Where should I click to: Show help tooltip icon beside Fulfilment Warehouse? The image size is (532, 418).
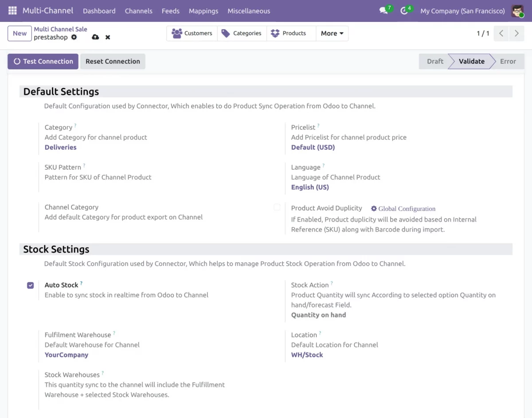pos(114,333)
